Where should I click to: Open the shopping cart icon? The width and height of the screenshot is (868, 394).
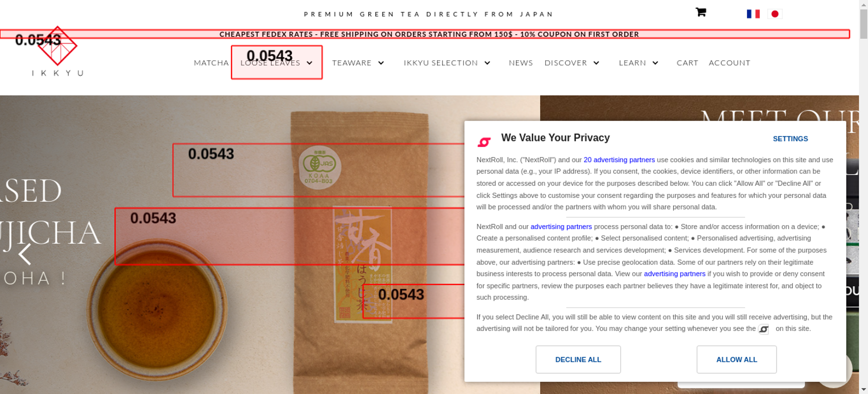[x=701, y=12]
